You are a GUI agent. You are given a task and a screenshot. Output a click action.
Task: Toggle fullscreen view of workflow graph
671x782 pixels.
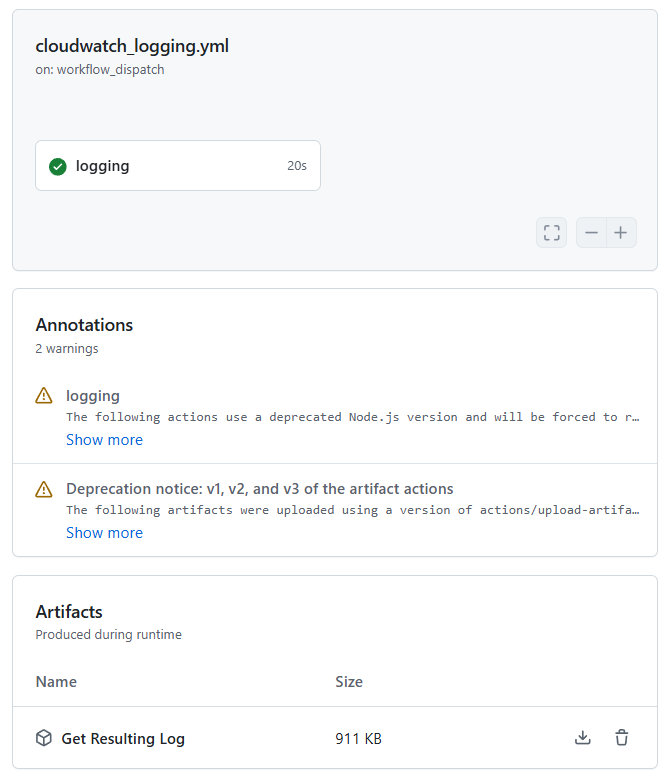coord(551,232)
